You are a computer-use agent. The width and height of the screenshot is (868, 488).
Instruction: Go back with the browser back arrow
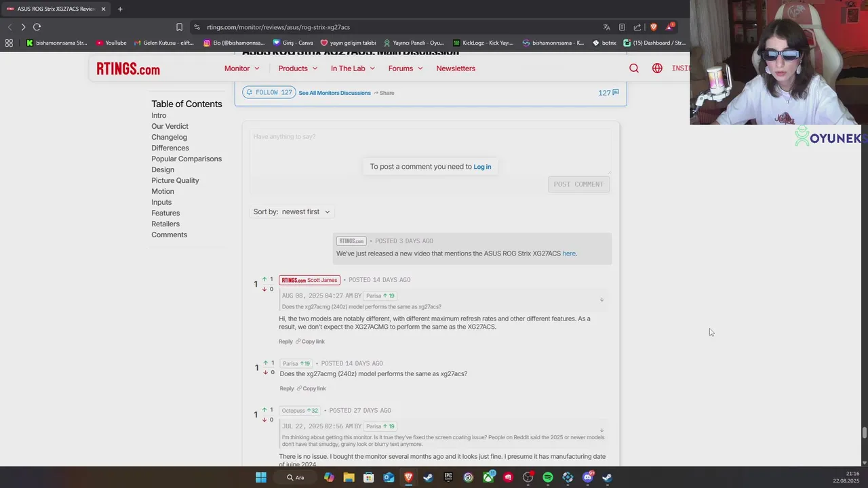[x=9, y=27]
